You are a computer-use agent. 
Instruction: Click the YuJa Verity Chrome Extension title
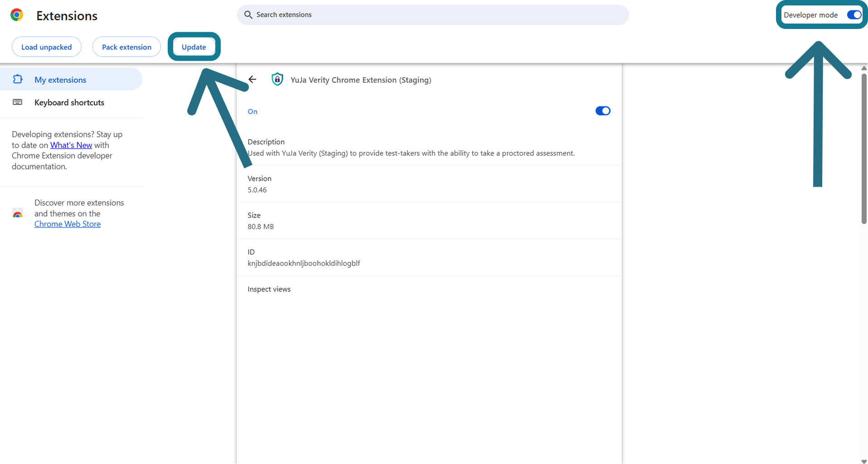(361, 80)
